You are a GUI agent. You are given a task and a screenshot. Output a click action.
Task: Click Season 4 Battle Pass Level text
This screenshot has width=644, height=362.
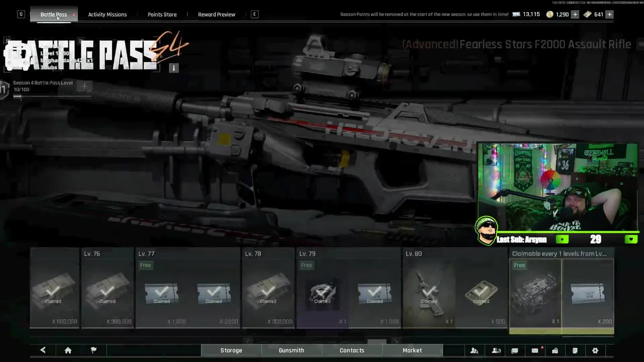point(43,82)
